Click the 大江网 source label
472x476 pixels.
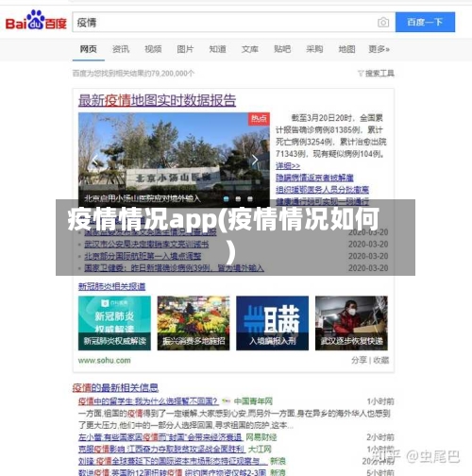260,450
